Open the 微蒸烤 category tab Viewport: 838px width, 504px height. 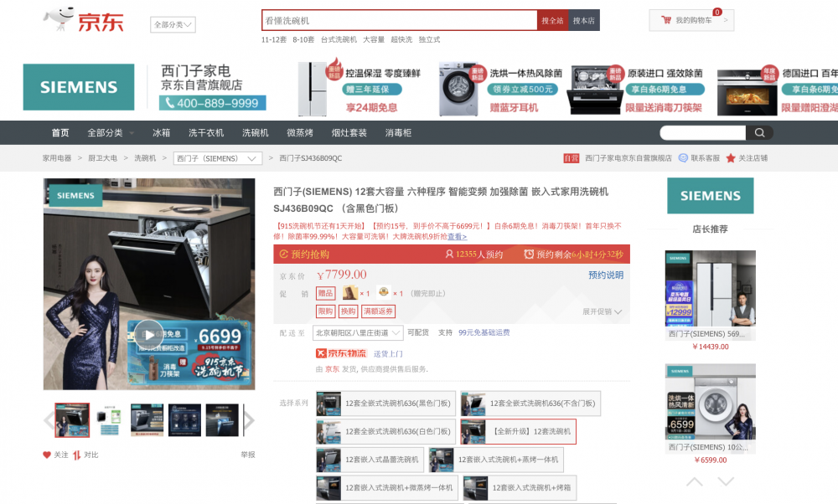[300, 133]
